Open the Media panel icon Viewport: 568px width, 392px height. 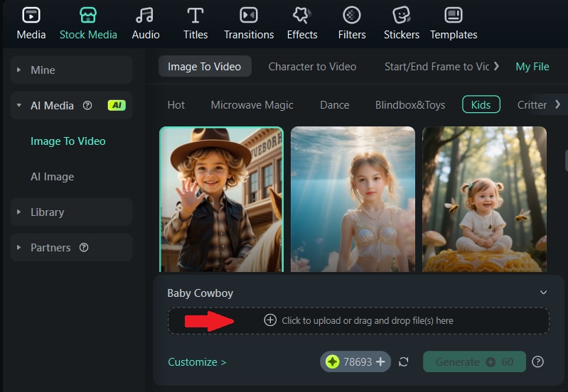pos(31,15)
